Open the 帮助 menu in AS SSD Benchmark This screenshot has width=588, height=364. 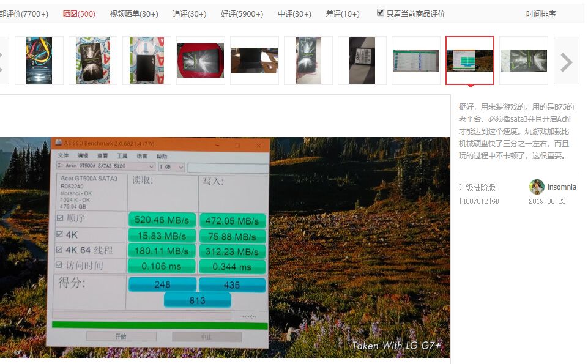(162, 157)
